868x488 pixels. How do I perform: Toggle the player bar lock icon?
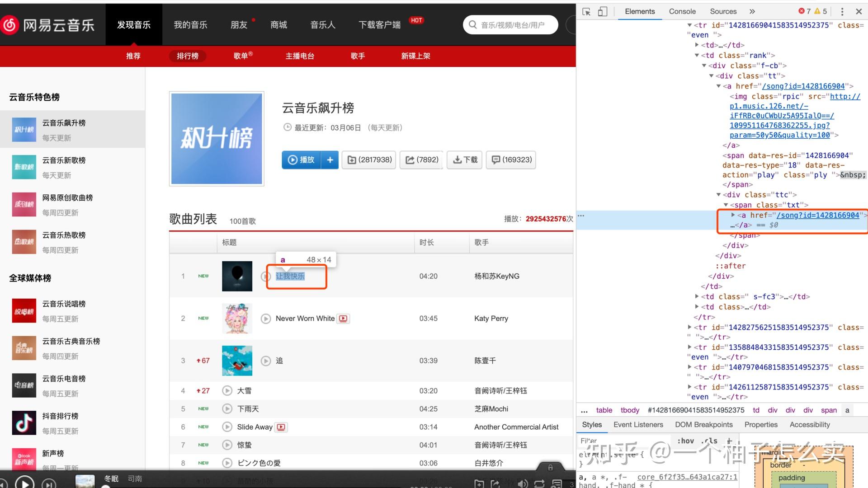pos(550,468)
